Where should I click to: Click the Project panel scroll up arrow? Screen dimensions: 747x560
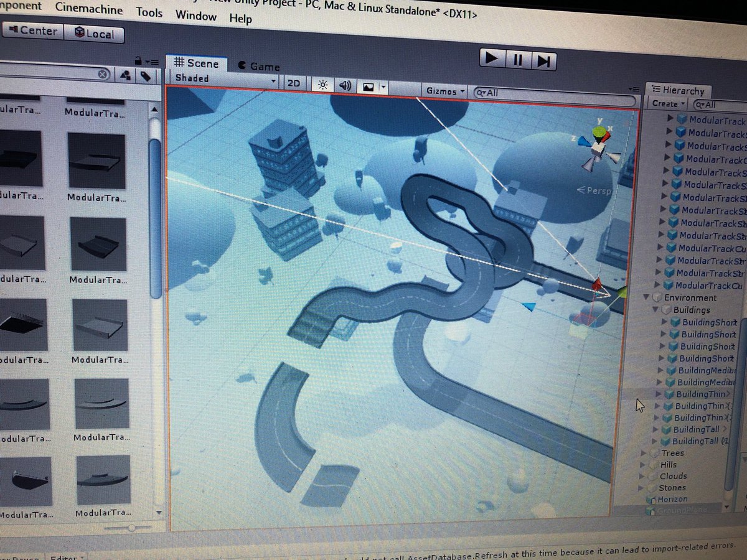(x=154, y=109)
